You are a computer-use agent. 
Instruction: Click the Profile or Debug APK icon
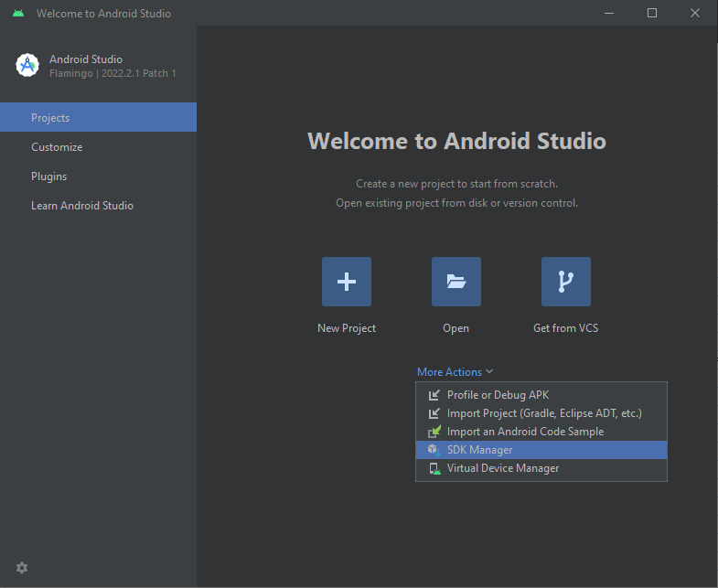click(x=434, y=395)
